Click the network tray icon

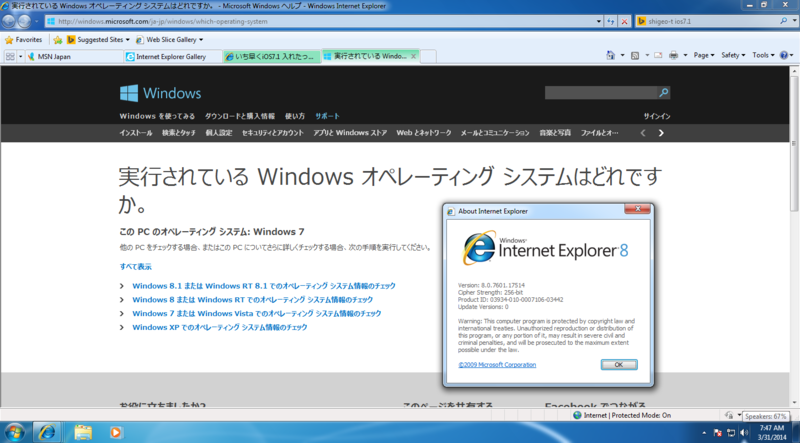[731, 433]
